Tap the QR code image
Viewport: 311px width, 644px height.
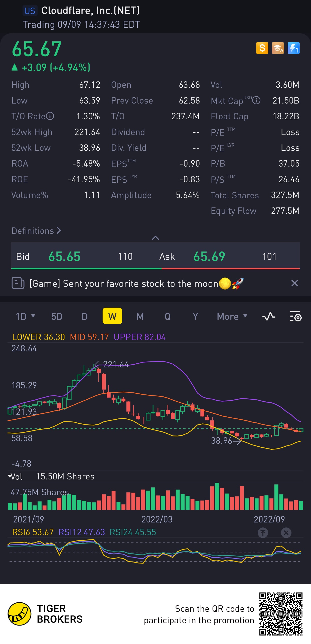coord(281,614)
